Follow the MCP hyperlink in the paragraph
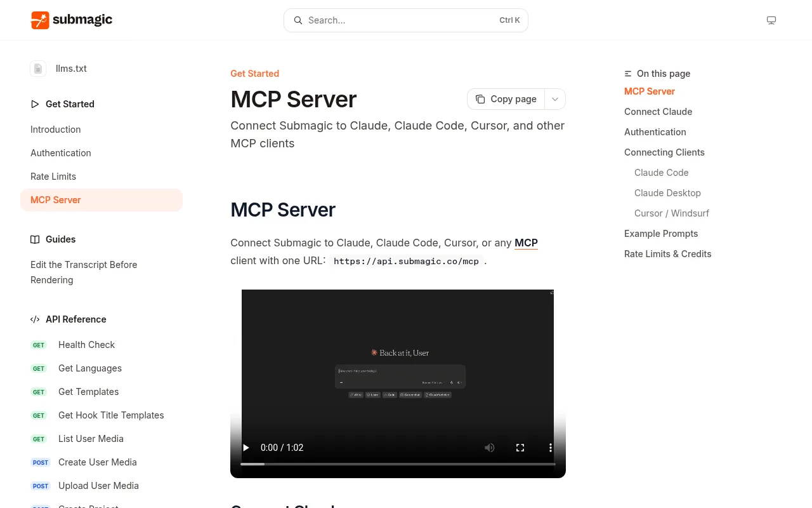Image resolution: width=812 pixels, height=508 pixels. pos(526,243)
